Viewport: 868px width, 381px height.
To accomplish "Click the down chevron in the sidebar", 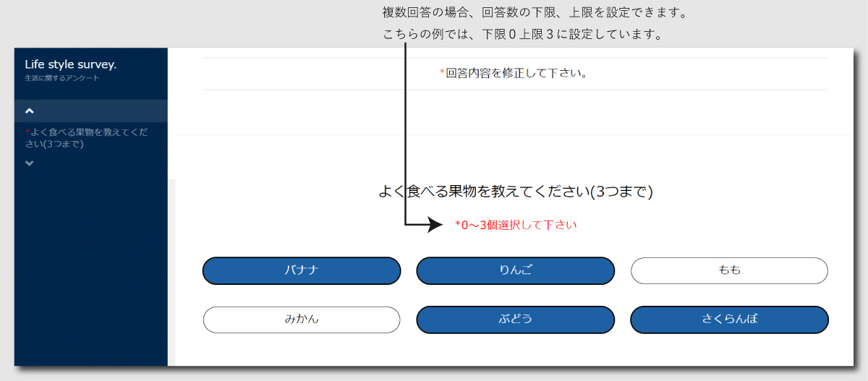I will pos(30,163).
